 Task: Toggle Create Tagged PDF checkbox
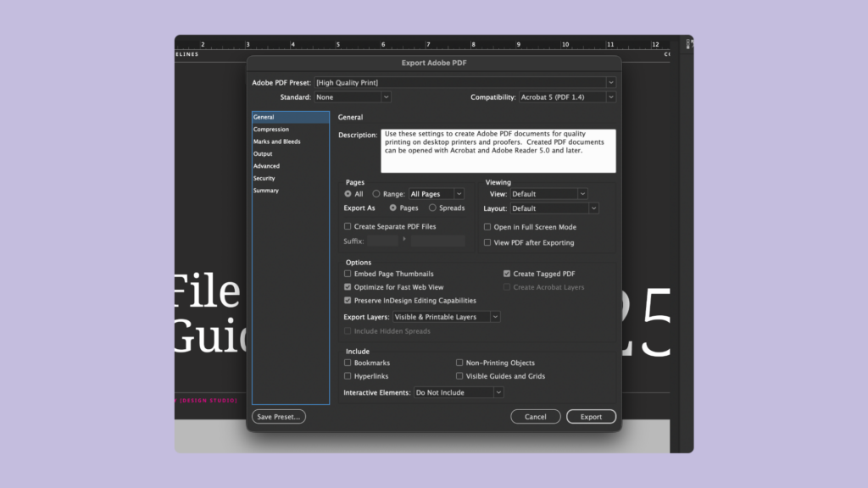point(507,274)
